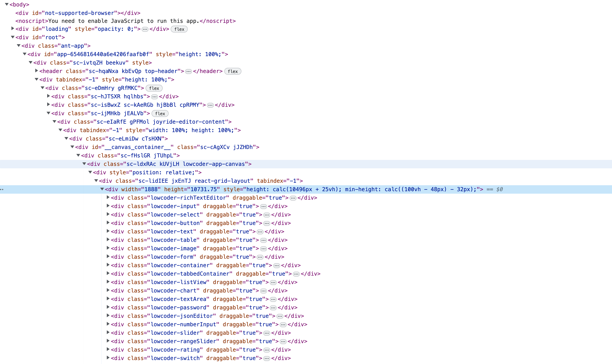The width and height of the screenshot is (612, 364).
Task: Select the lowcoder-app-canvas div row
Action: click(x=169, y=164)
